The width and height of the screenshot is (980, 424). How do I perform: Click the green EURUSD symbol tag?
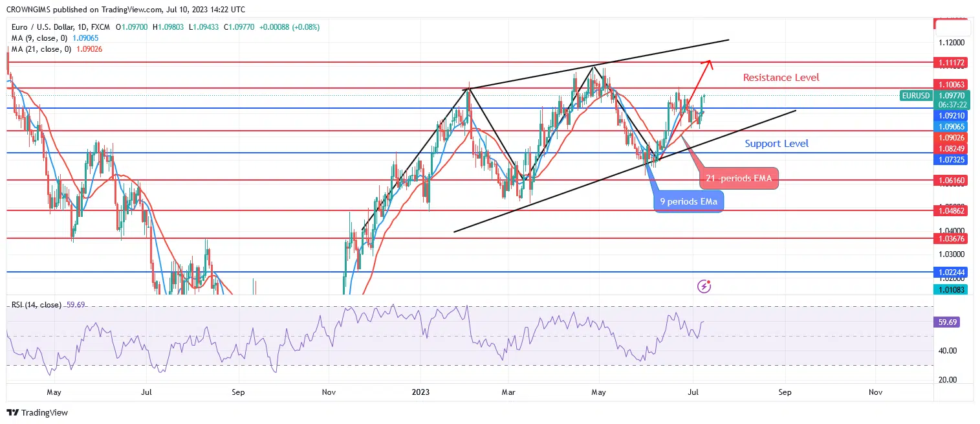915,96
